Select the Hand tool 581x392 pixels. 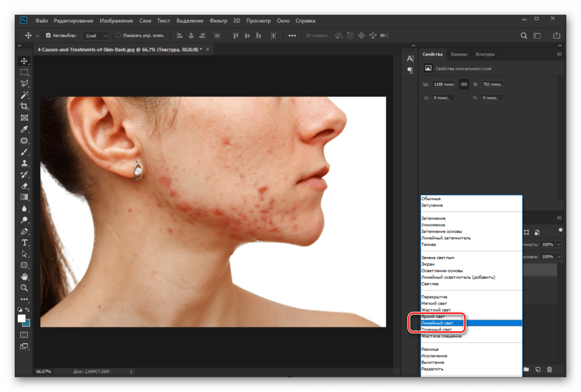click(x=24, y=277)
